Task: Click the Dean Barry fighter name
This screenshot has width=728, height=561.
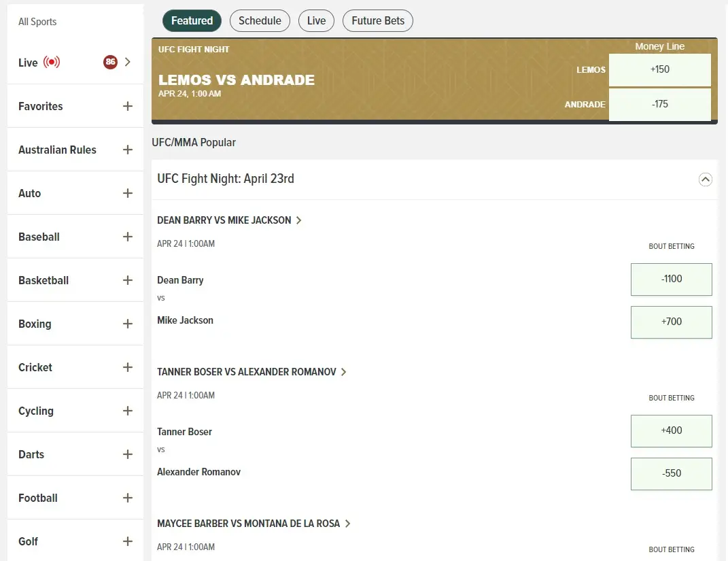Action: (180, 280)
